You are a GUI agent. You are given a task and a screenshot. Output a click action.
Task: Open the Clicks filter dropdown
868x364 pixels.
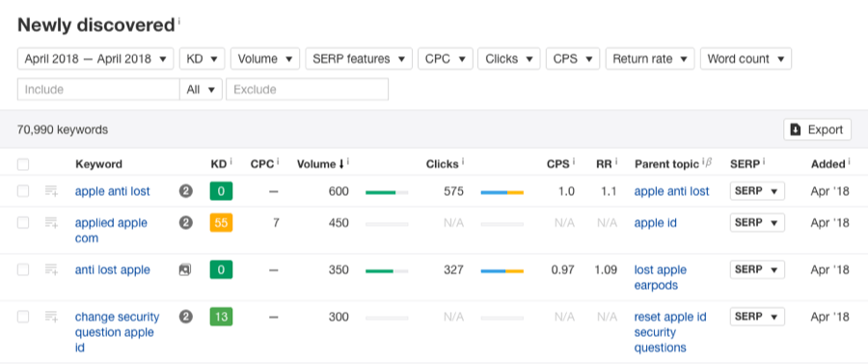click(509, 59)
